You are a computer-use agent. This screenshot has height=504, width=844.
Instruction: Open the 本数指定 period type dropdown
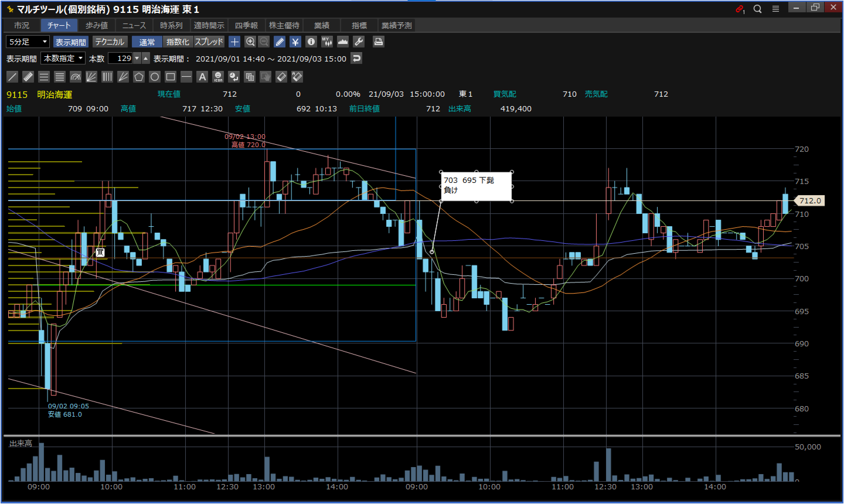[x=63, y=58]
